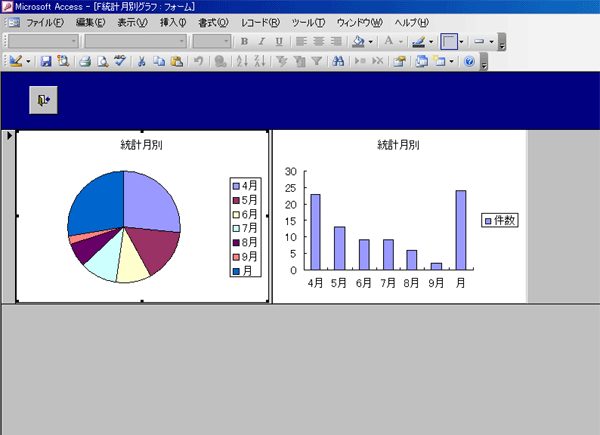Screen dimensions: 600x435
Task: Open ツール(T) menu
Action: [308, 23]
